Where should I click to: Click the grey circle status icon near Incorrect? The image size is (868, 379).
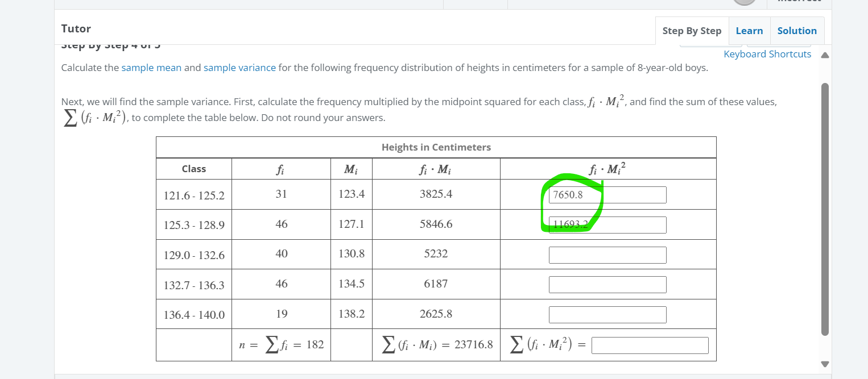(x=744, y=3)
